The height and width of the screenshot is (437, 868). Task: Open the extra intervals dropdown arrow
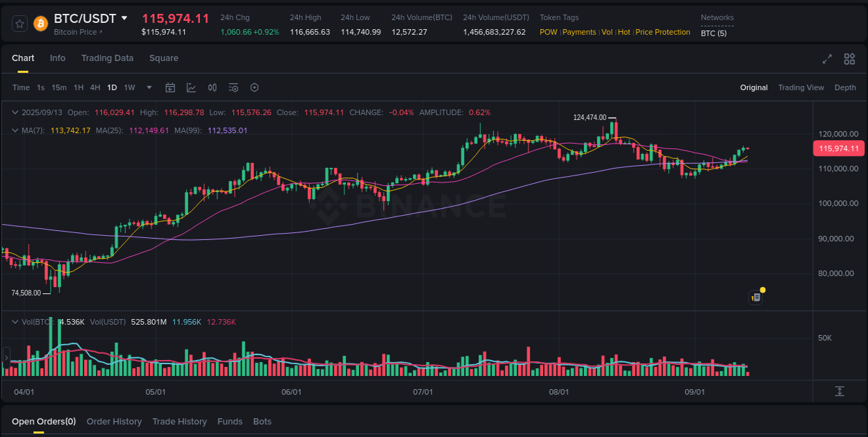[149, 87]
